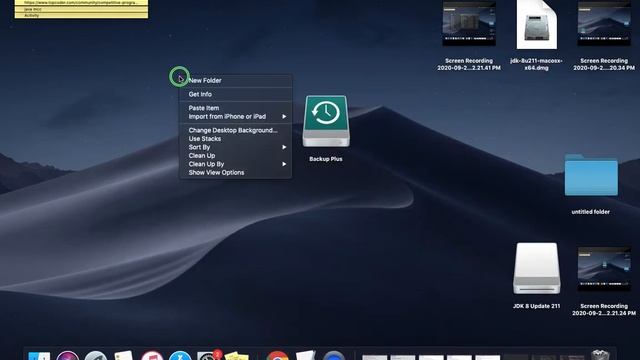Open the App Store from the Dock
640x360 pixels.
180,356
